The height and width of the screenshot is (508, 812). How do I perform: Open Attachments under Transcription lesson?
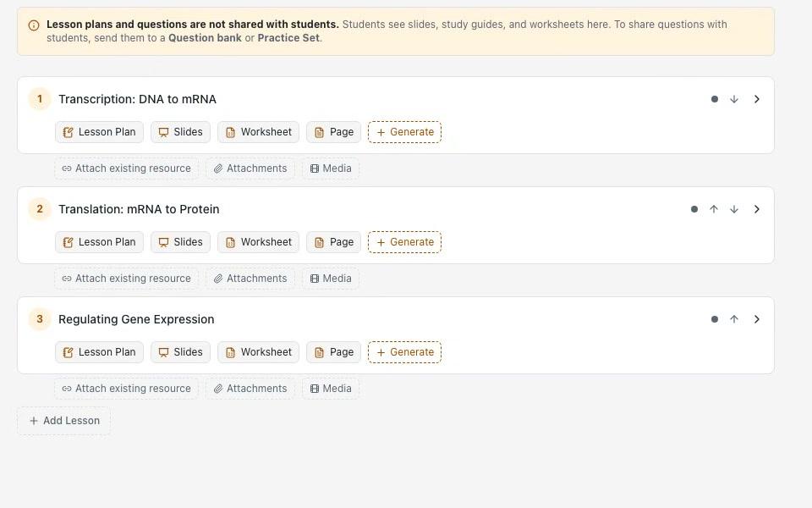coord(250,168)
